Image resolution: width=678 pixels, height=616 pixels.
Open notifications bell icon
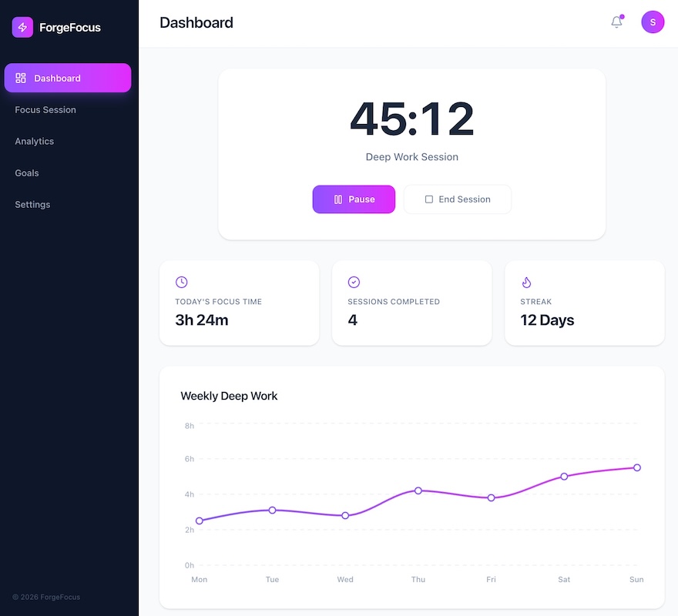point(616,22)
